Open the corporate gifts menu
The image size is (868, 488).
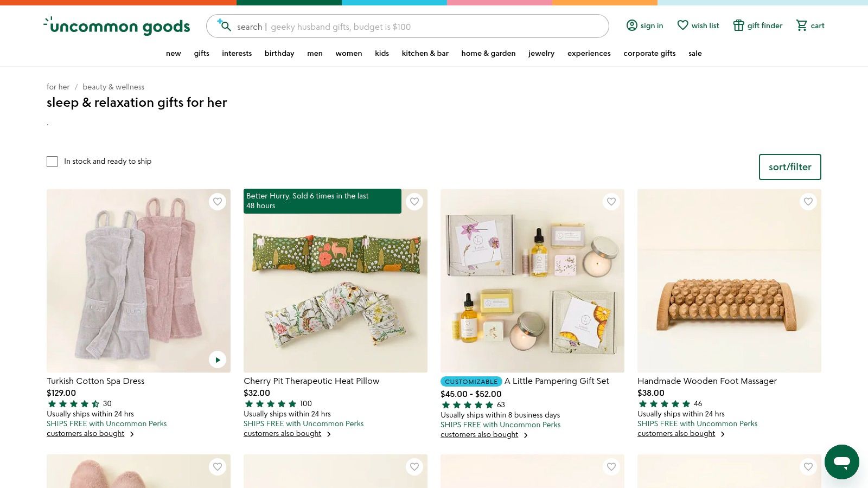[649, 53]
